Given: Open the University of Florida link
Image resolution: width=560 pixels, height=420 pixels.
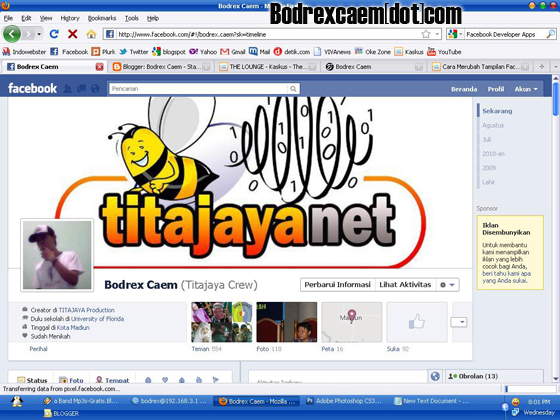Looking at the screenshot, I should click(98, 319).
